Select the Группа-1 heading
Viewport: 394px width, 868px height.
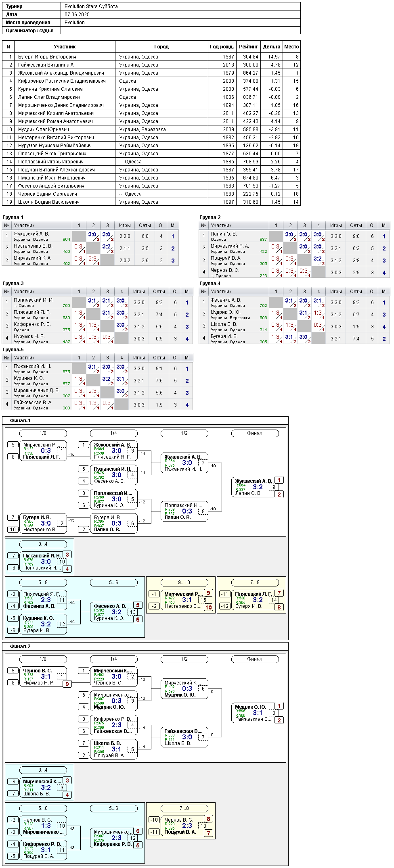13,217
